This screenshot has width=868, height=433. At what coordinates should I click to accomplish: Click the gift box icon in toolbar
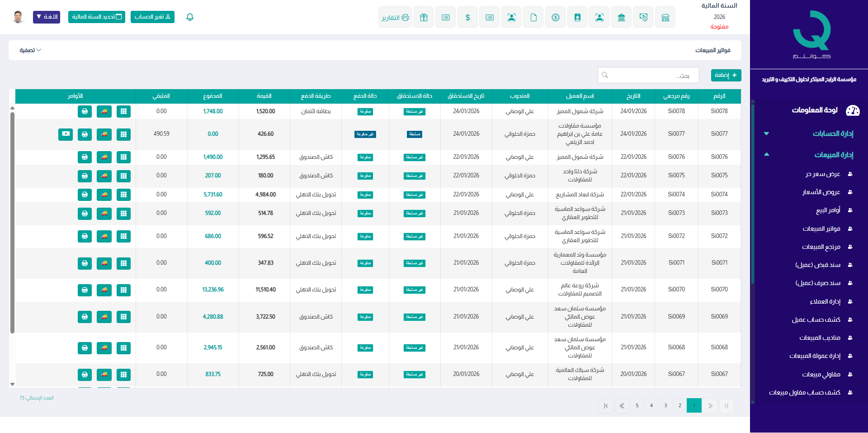click(x=423, y=17)
